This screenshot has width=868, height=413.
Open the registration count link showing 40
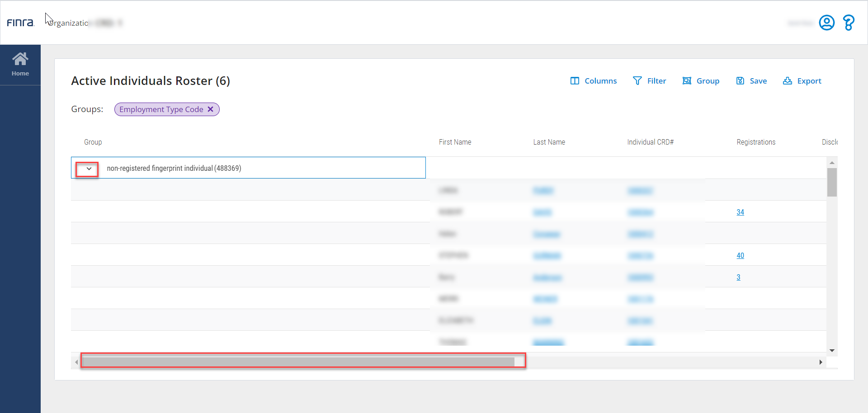[x=740, y=255]
